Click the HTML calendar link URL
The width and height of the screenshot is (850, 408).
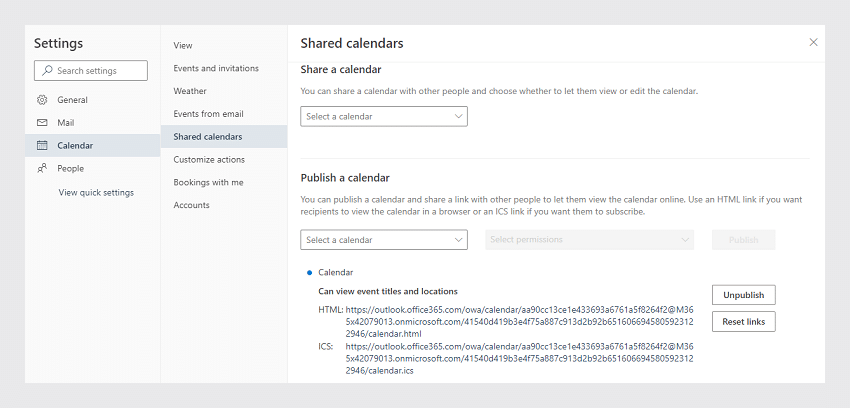pos(519,322)
